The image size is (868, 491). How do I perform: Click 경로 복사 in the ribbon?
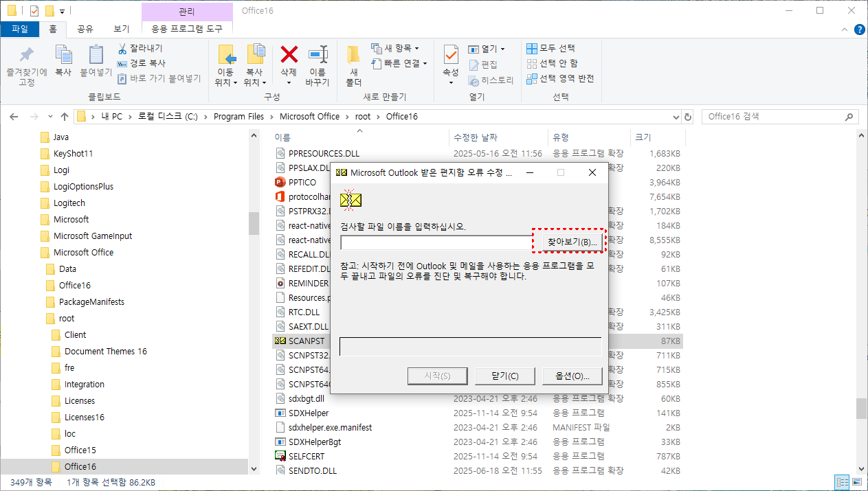(x=141, y=63)
